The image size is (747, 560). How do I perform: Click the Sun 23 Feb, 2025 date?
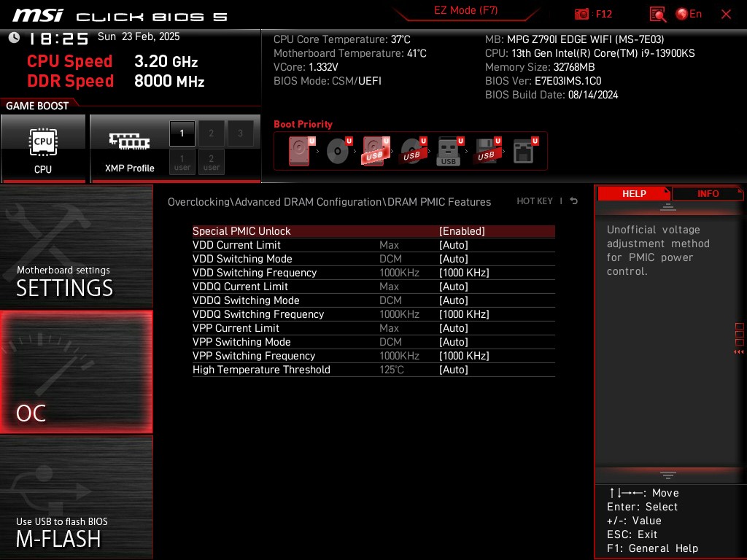(139, 36)
